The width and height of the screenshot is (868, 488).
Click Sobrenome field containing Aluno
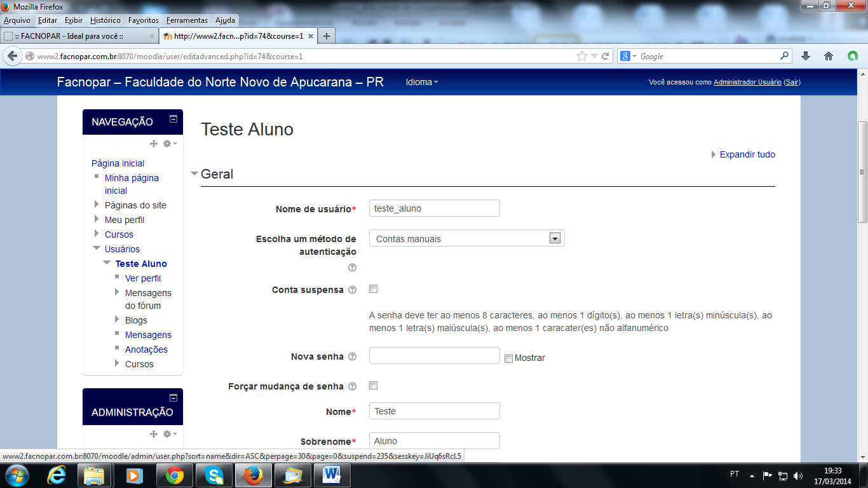(x=435, y=440)
